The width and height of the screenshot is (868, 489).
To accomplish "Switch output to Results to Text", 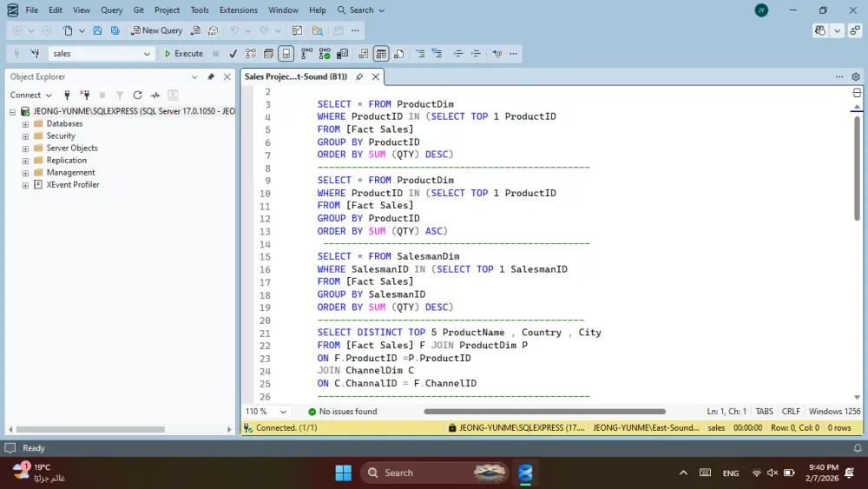I will tap(363, 54).
